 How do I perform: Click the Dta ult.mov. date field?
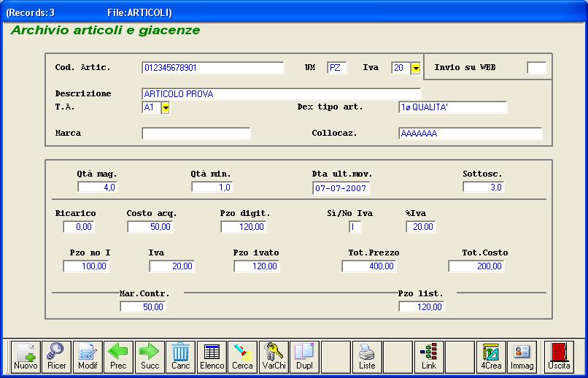(341, 188)
